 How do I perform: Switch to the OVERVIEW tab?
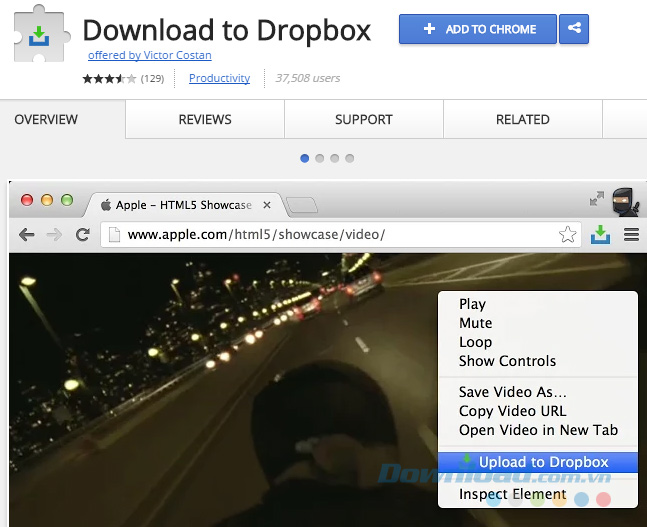point(63,119)
